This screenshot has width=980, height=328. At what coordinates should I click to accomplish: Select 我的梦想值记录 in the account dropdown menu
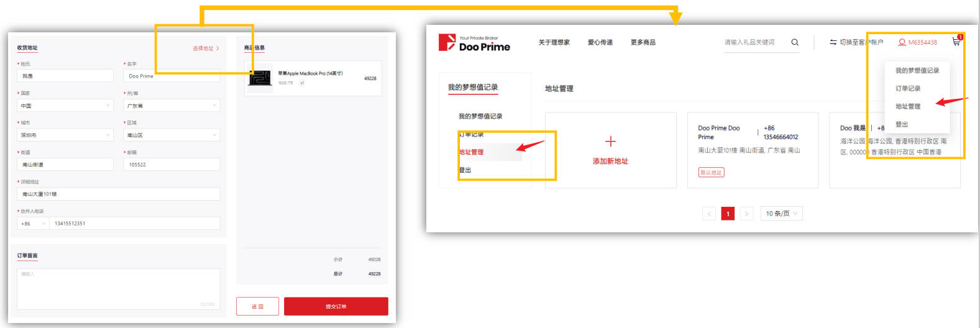pyautogui.click(x=917, y=70)
